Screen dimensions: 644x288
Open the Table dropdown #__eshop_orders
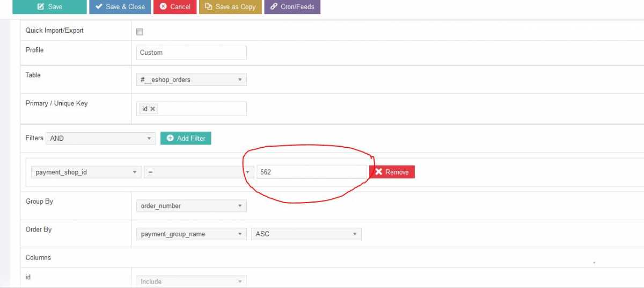click(x=192, y=80)
